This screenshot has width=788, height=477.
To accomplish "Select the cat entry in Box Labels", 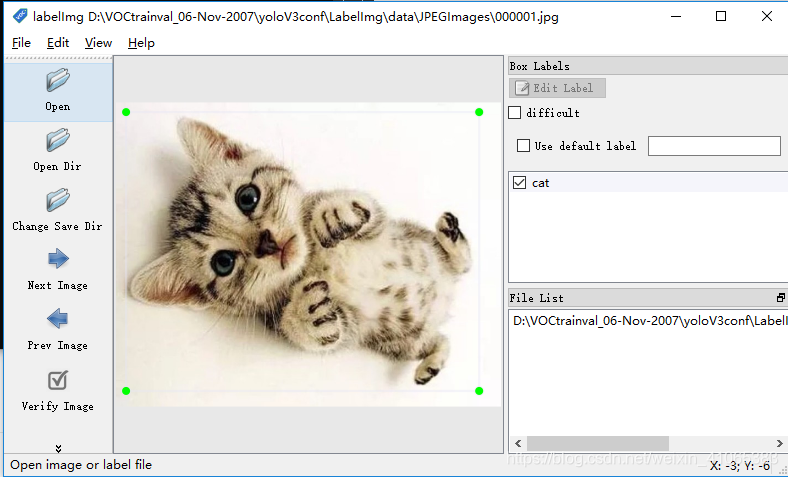I will point(648,182).
